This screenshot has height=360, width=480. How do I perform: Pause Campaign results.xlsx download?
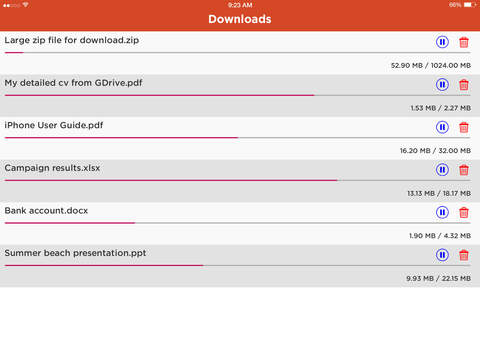click(x=442, y=170)
